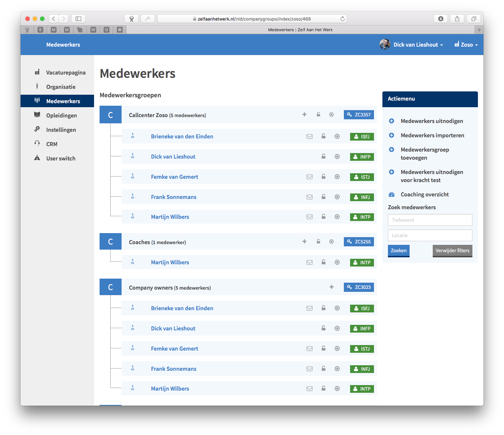
Task: Toggle lock for Dick in Company owners
Action: point(324,328)
